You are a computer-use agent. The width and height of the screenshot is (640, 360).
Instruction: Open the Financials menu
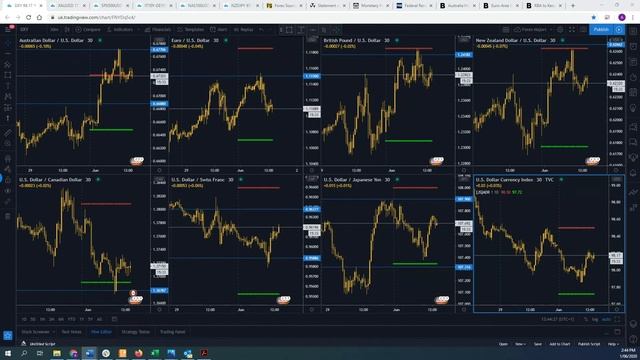click(x=158, y=29)
